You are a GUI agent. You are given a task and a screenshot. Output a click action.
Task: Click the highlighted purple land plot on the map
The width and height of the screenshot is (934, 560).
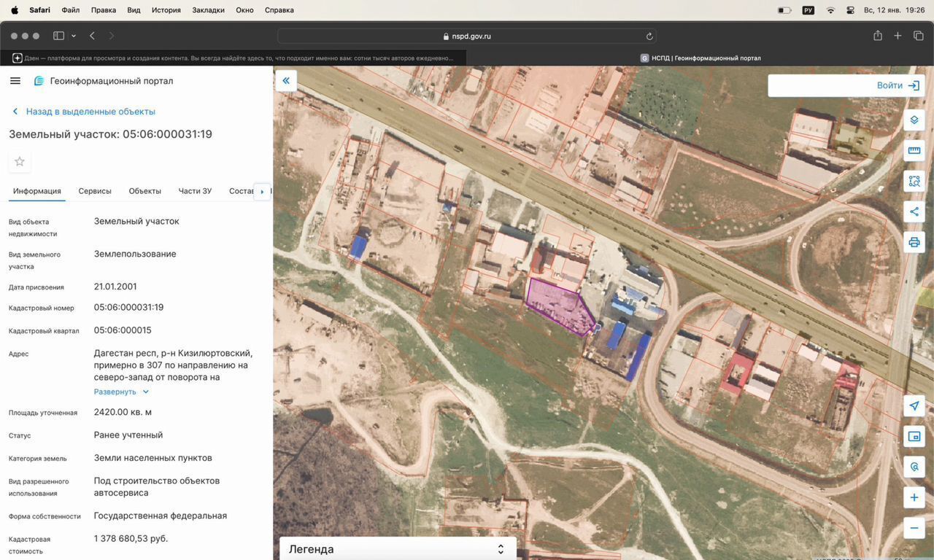(x=559, y=306)
